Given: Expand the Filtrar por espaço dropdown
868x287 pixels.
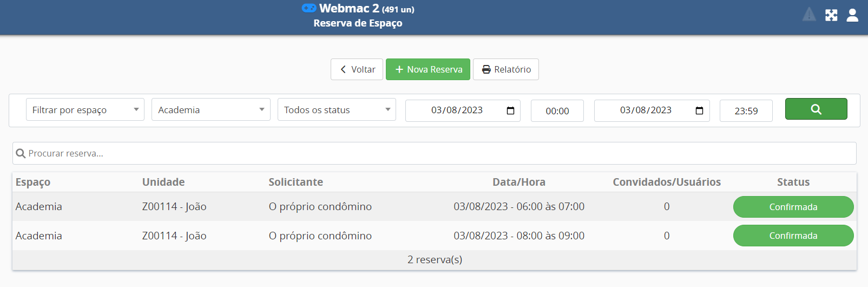Looking at the screenshot, I should tap(85, 110).
